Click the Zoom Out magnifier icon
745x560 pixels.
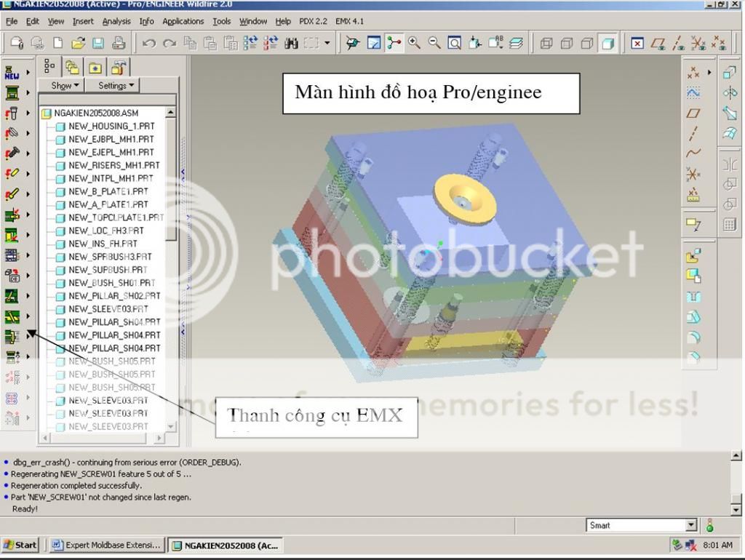(x=434, y=43)
